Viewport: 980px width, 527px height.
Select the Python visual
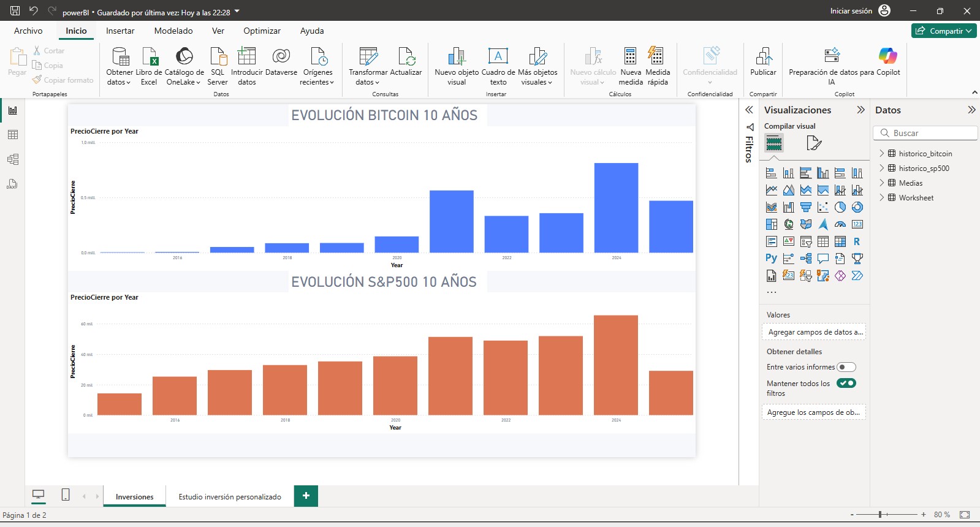tap(772, 259)
